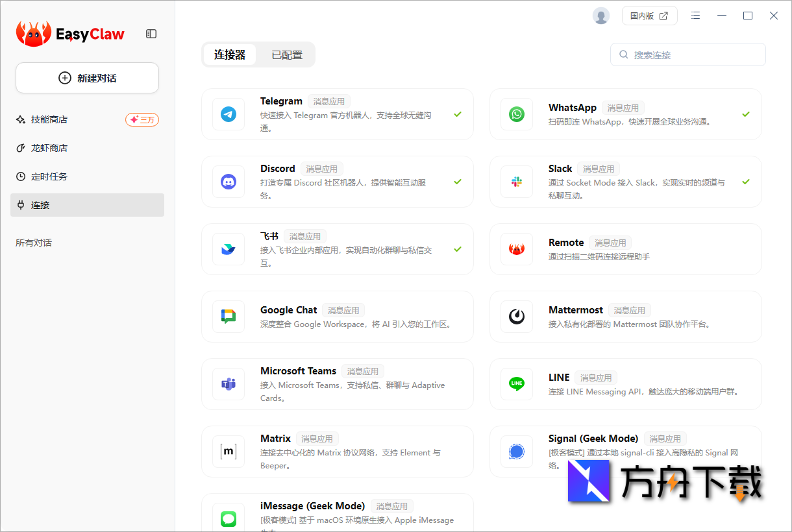792x532 pixels.
Task: Click the 搜索连接 search field
Action: 687,54
